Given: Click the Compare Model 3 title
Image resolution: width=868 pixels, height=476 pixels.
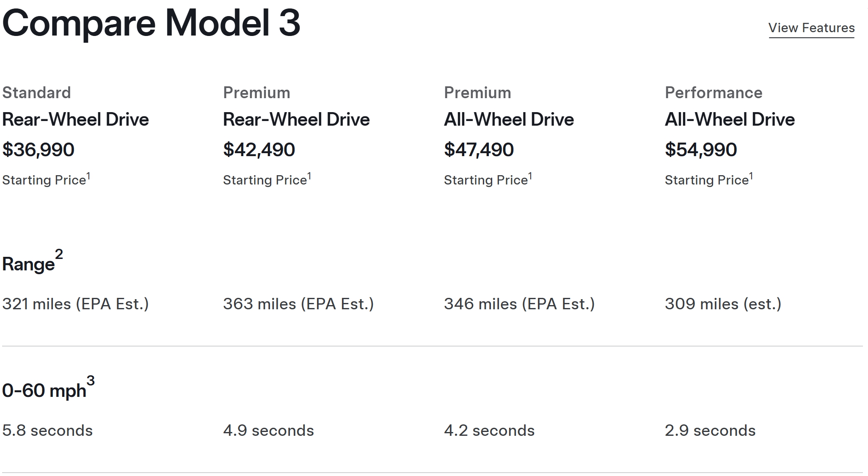Looking at the screenshot, I should pyautogui.click(x=151, y=23).
